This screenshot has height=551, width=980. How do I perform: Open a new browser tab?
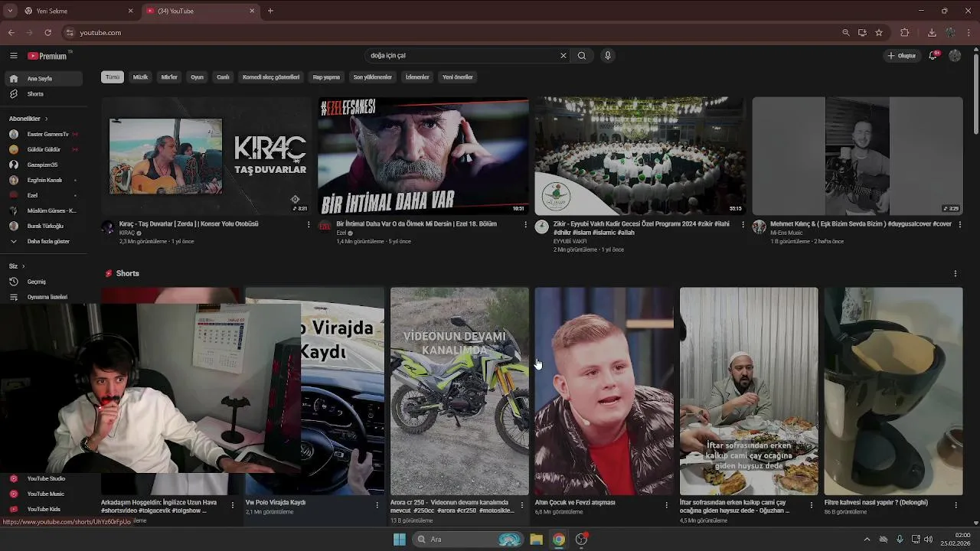(x=270, y=11)
